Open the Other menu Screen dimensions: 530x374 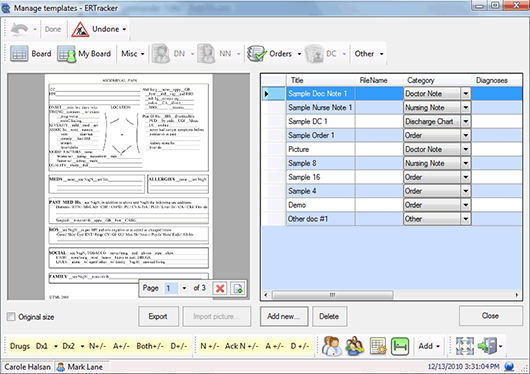[x=369, y=54]
